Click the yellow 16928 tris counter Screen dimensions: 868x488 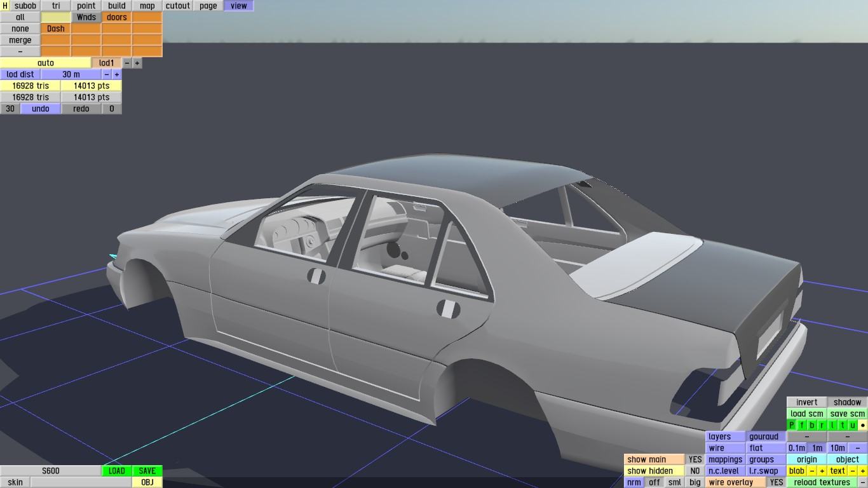tap(31, 86)
